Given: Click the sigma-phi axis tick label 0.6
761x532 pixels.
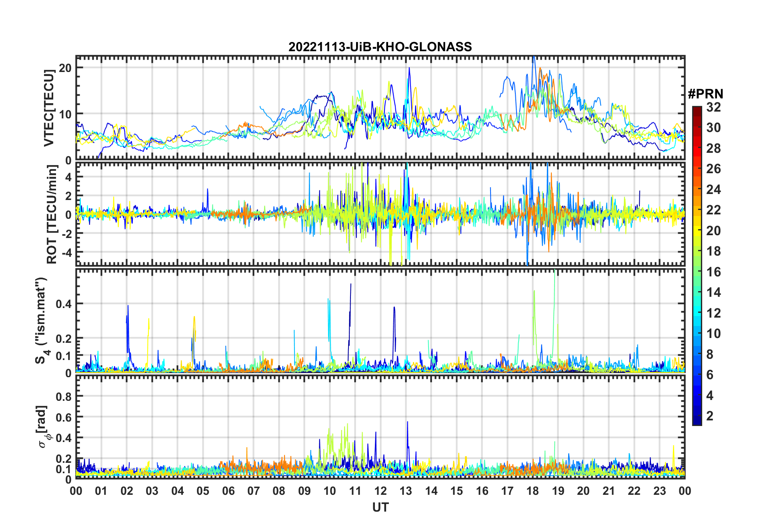Looking at the screenshot, I should click(x=64, y=417).
